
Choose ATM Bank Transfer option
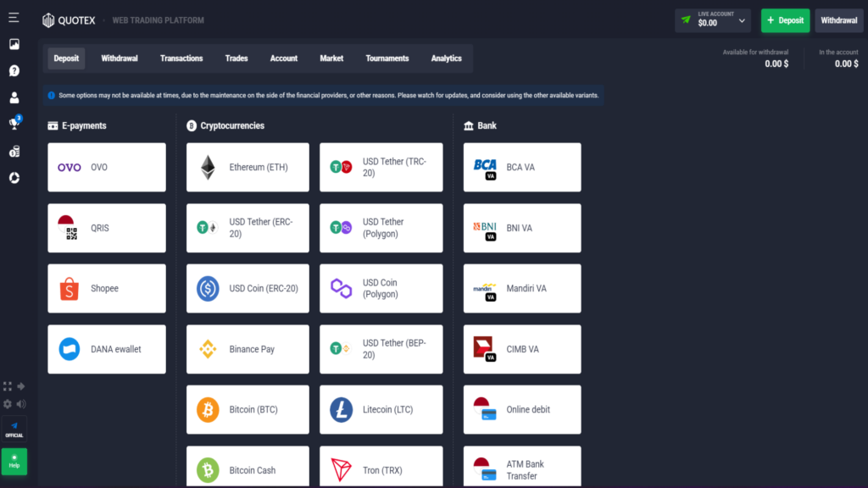[522, 467]
